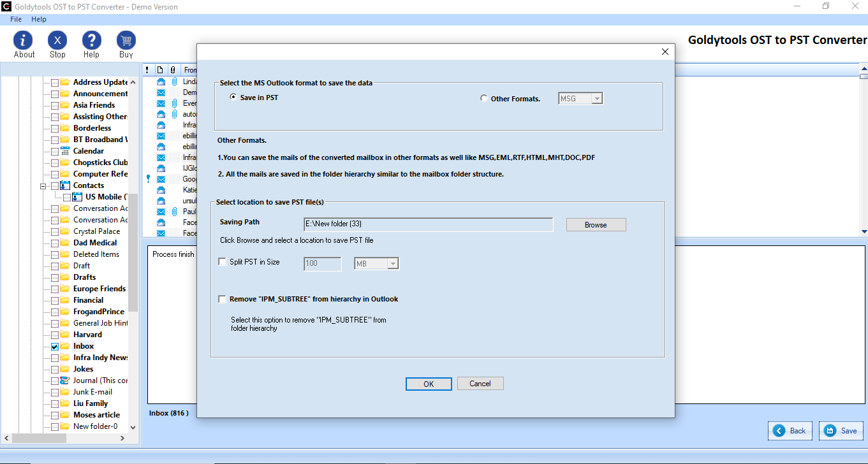Select the New folder-0 tree item
The image size is (868, 464).
pos(95,426)
